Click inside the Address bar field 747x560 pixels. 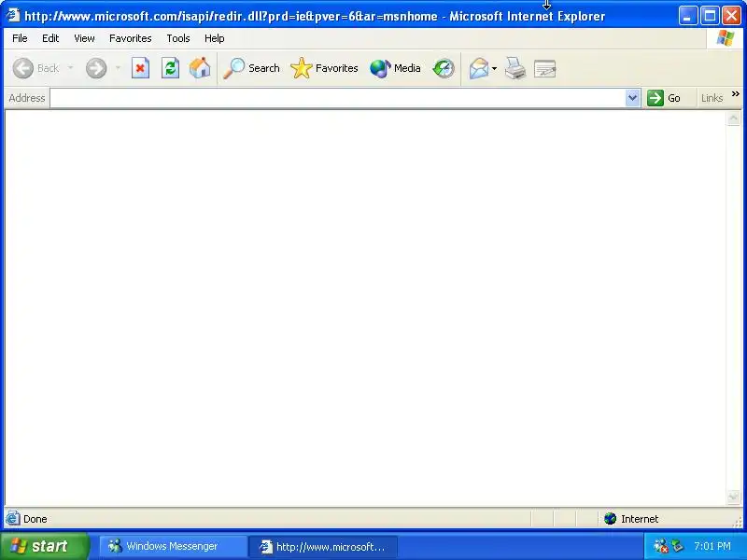337,98
